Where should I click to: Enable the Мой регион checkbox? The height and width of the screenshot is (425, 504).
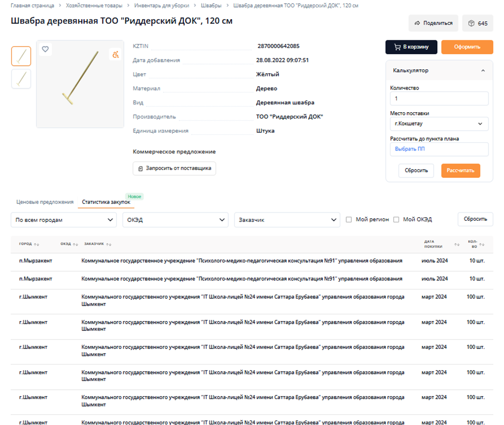pos(349,220)
